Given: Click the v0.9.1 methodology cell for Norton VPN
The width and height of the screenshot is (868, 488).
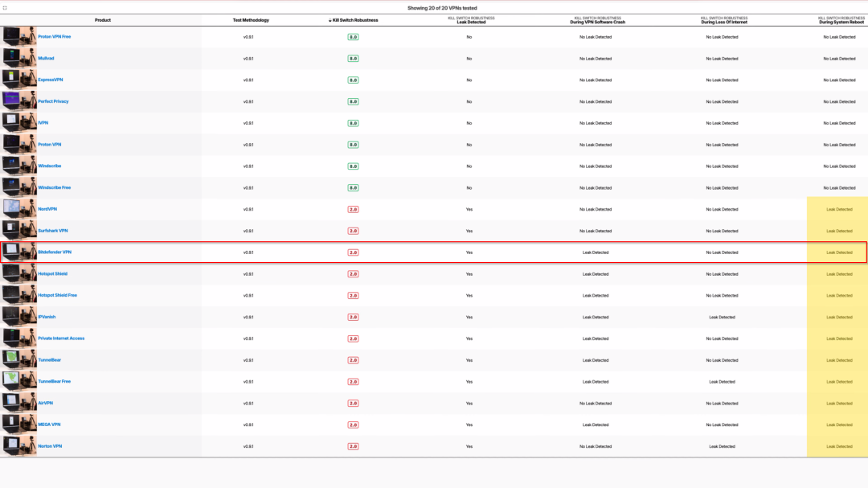Looking at the screenshot, I should pos(248,446).
